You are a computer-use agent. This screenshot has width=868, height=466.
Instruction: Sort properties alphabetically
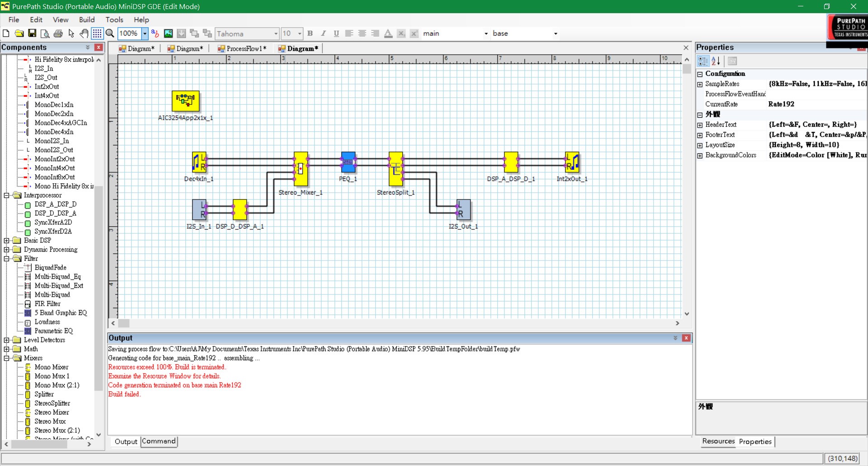pyautogui.click(x=716, y=61)
